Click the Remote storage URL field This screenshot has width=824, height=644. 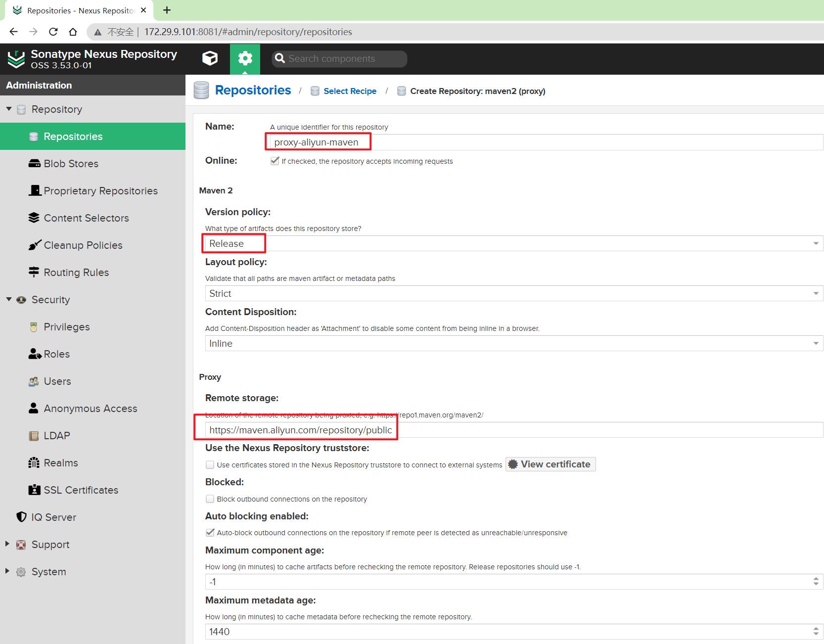click(514, 430)
